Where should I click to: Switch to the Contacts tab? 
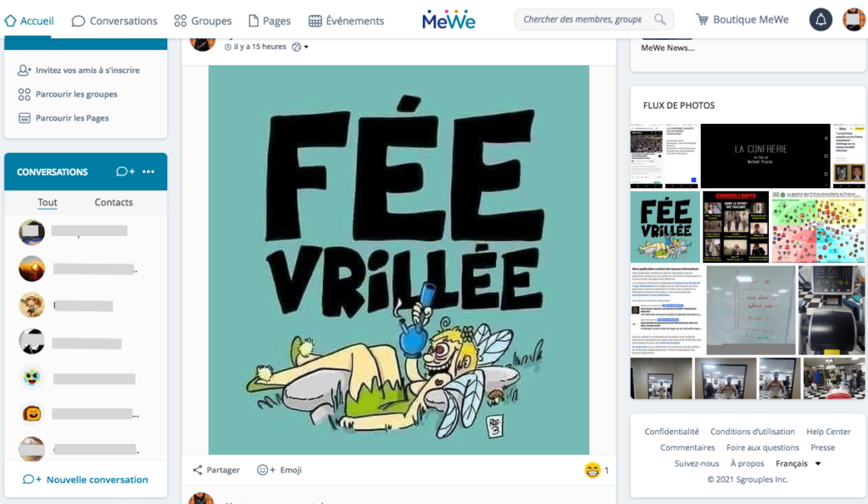(114, 202)
